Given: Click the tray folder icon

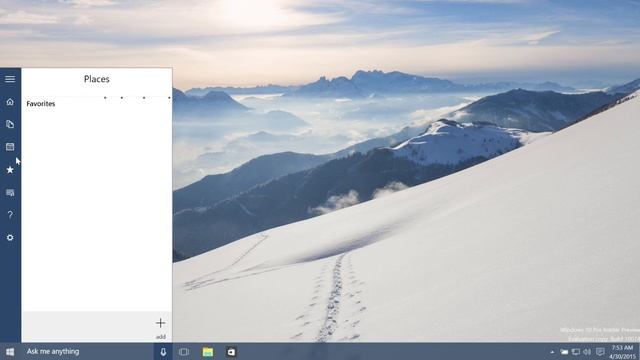Looking at the screenshot, I should 564,352.
